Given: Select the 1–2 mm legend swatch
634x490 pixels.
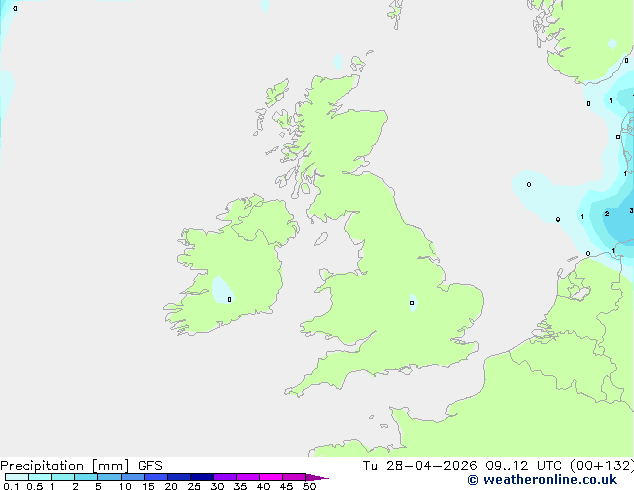Looking at the screenshot, I should pyautogui.click(x=63, y=477).
